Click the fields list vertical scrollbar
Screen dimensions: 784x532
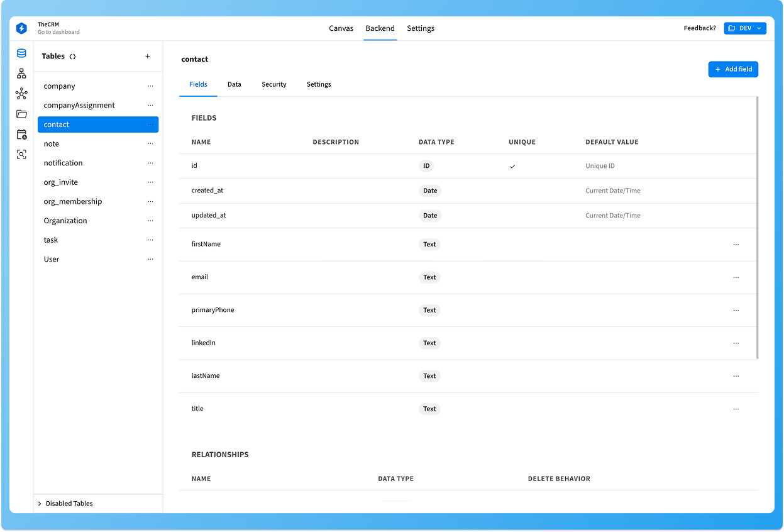757,226
